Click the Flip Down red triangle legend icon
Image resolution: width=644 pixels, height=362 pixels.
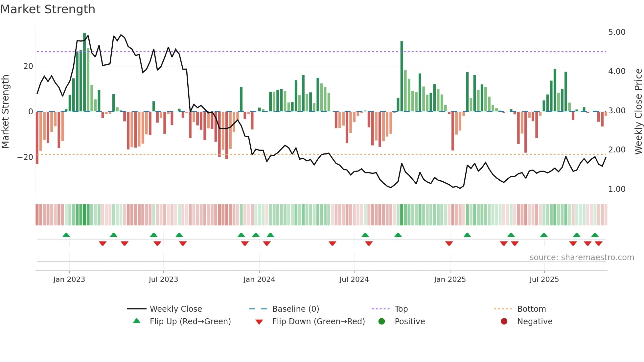tap(259, 322)
